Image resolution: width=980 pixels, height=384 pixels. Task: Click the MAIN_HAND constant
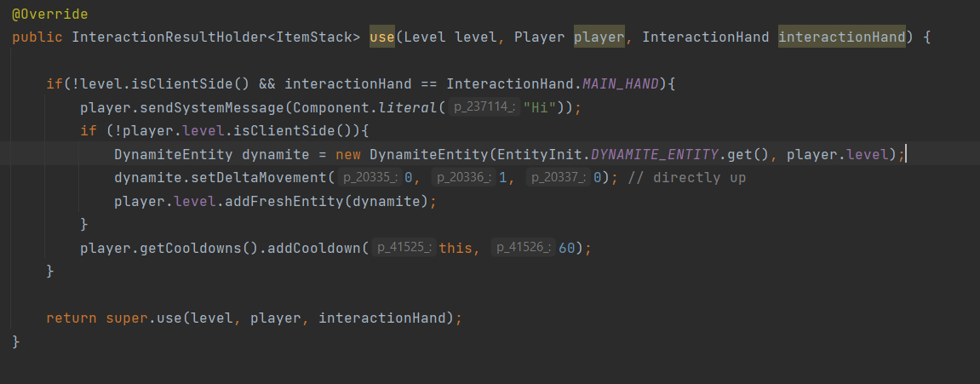coord(621,83)
